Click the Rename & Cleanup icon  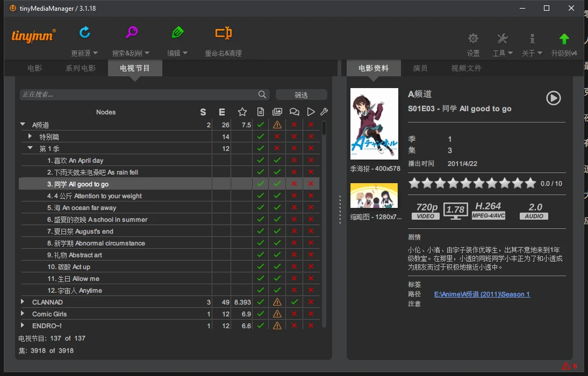pos(223,33)
